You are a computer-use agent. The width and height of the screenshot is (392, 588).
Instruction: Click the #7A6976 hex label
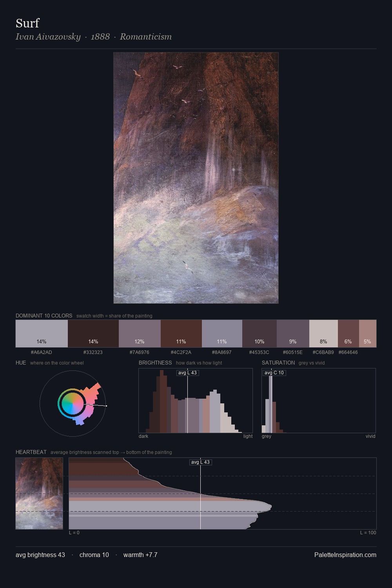[x=140, y=352]
